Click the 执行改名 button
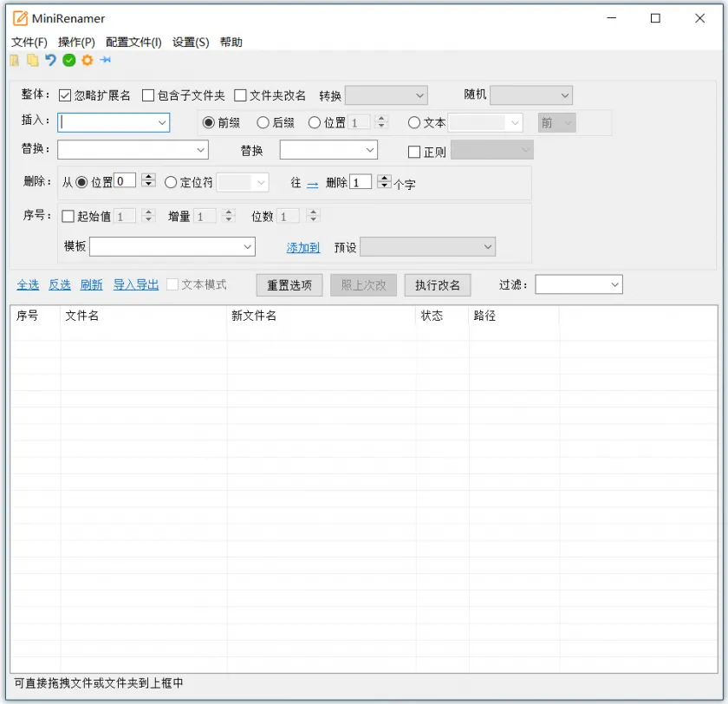728x704 pixels. tap(438, 285)
